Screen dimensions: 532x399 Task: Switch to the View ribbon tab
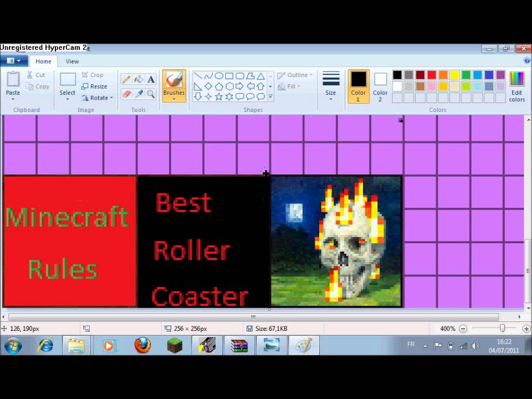coord(72,62)
